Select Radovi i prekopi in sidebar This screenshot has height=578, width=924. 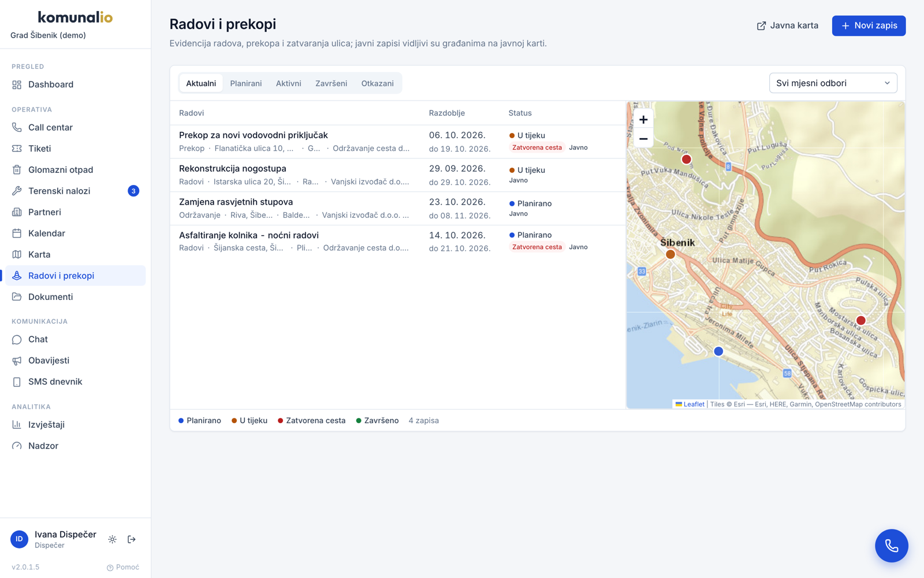75,276
